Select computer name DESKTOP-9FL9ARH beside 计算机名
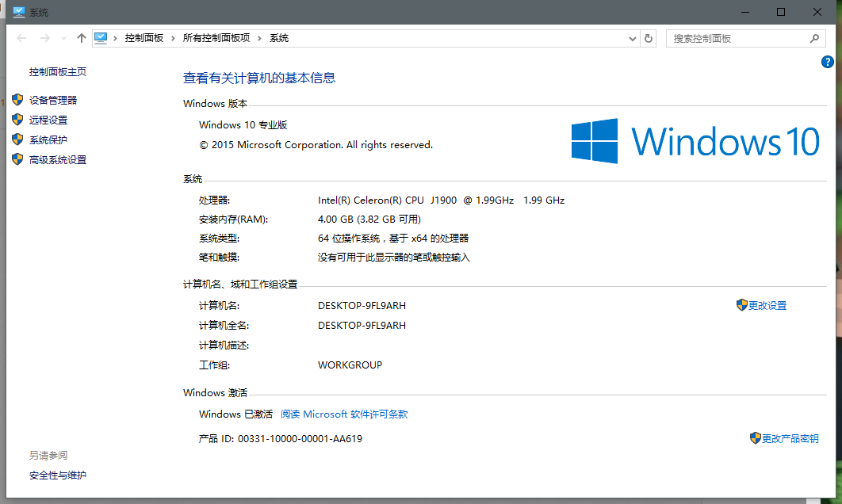 [362, 306]
